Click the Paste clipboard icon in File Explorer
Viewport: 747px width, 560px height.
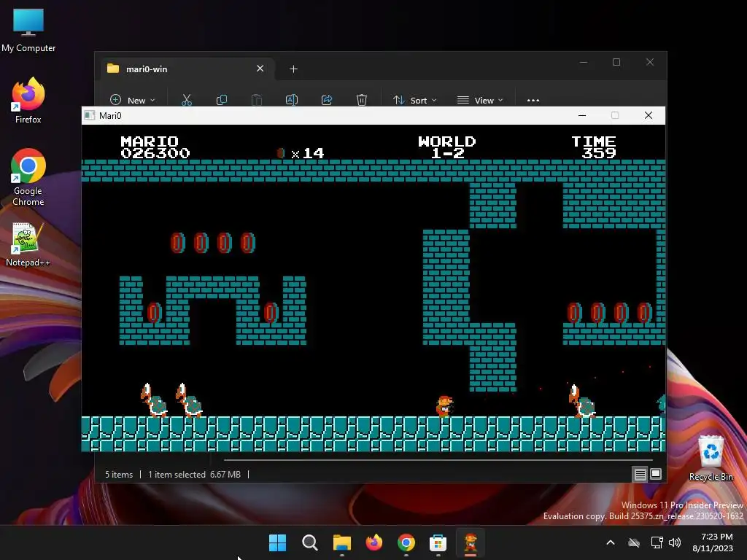pos(257,100)
